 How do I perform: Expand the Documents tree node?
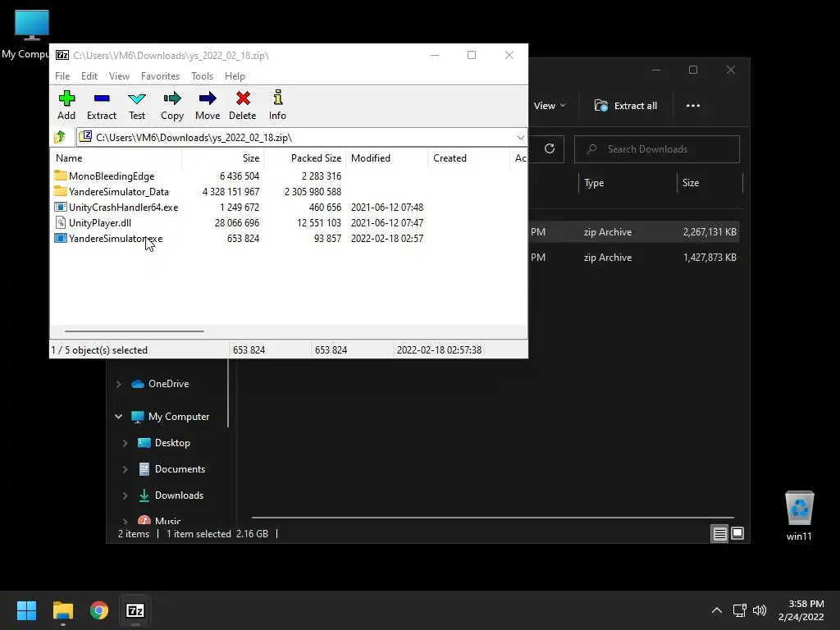125,469
